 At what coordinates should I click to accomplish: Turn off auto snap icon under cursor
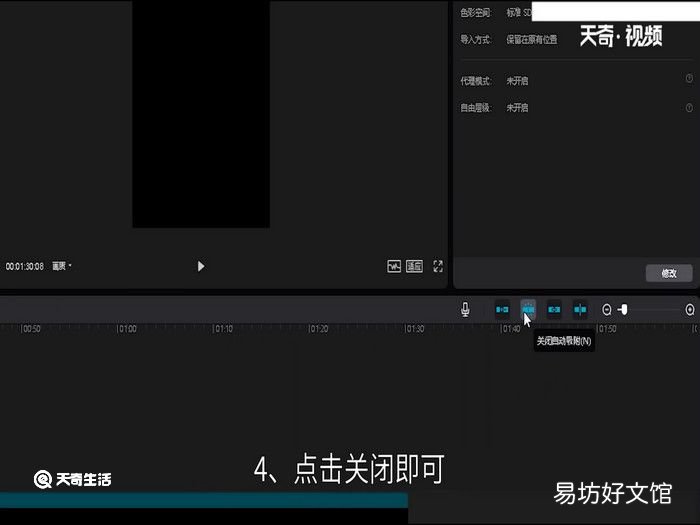click(x=528, y=309)
